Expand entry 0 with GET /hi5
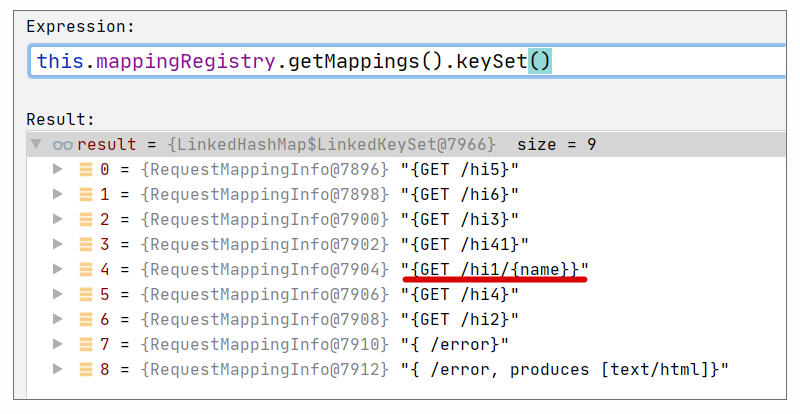This screenshot has width=800, height=414. pos(58,169)
